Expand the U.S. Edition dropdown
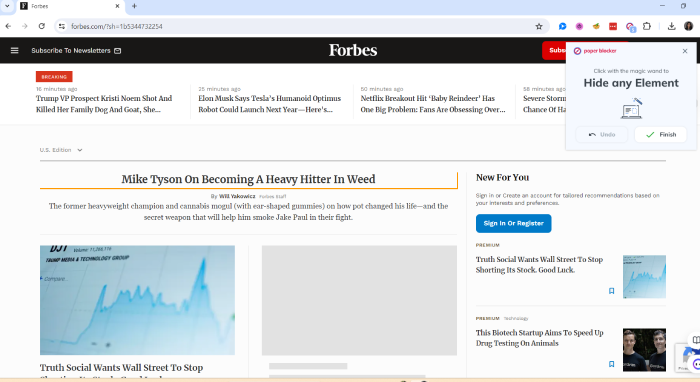The image size is (700, 382). coord(61,150)
